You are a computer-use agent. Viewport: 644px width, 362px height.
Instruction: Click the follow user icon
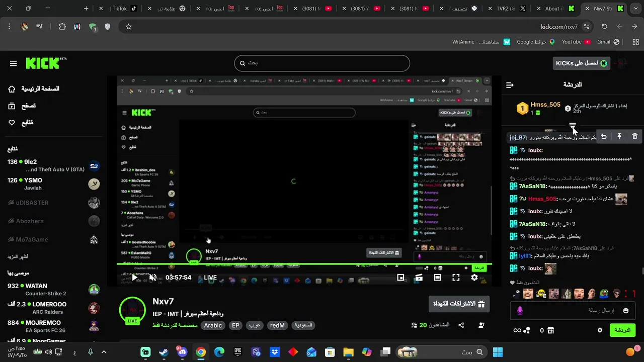pos(481,325)
